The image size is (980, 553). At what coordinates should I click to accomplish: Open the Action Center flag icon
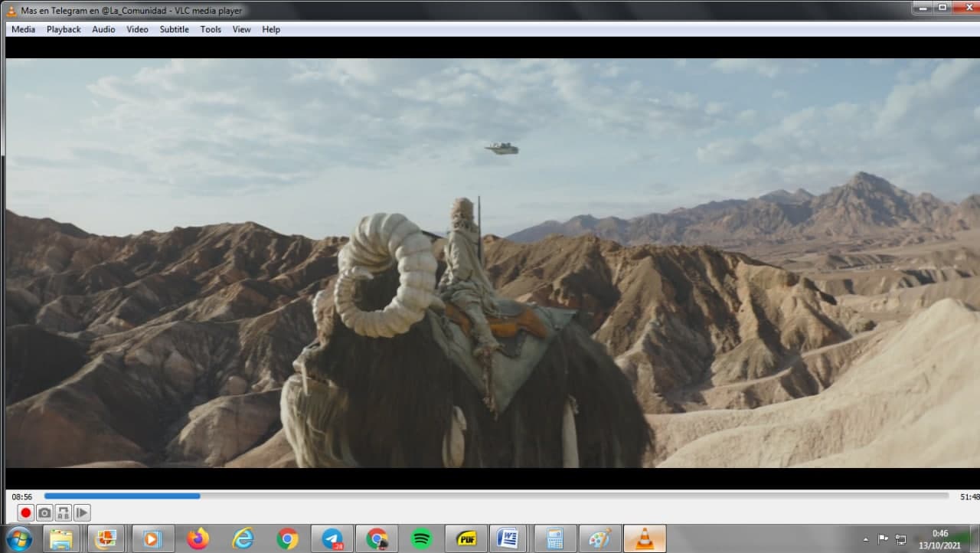click(x=883, y=539)
